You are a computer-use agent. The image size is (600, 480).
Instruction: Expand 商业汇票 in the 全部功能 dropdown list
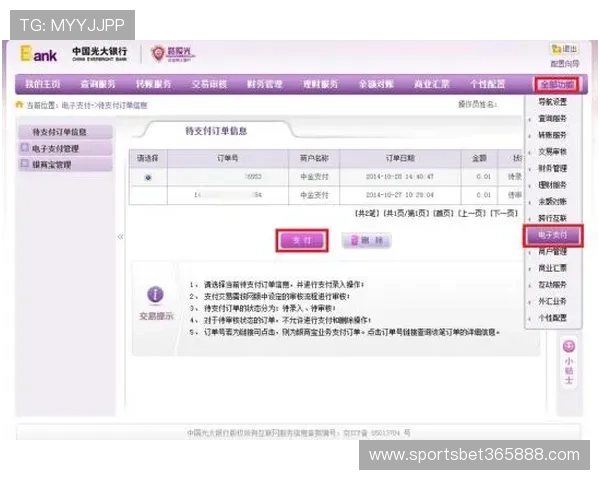[x=553, y=268]
